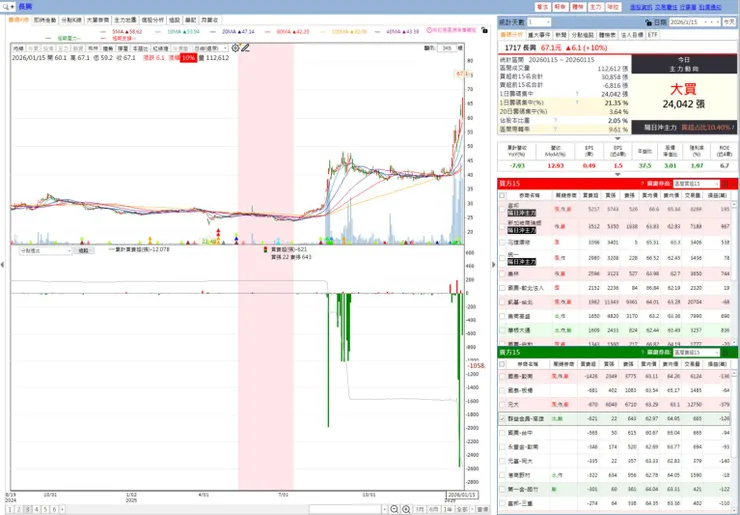Click the 60MA legend color line
Image resolution: width=740 pixels, height=515 pixels.
point(269,32)
